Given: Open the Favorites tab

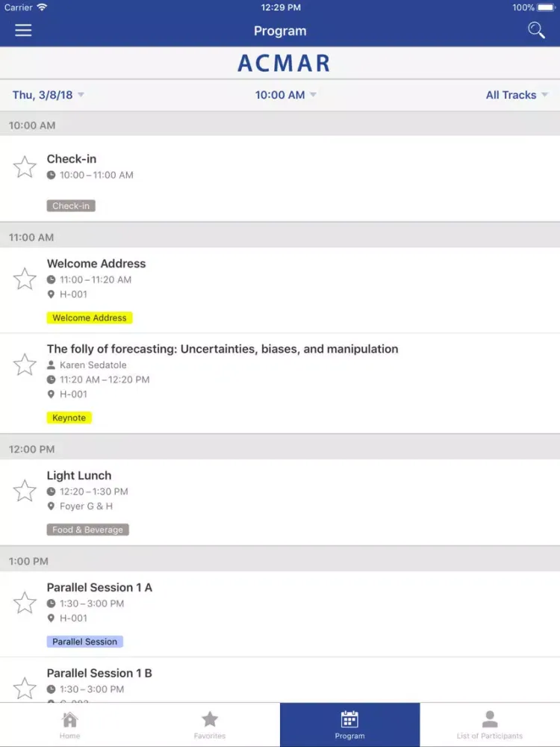Looking at the screenshot, I should pos(210,725).
